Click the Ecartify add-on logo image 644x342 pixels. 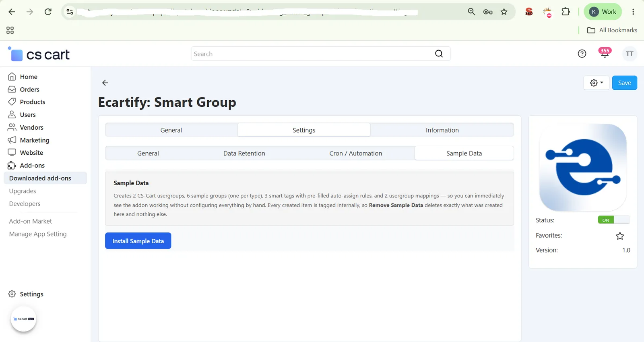click(x=583, y=167)
